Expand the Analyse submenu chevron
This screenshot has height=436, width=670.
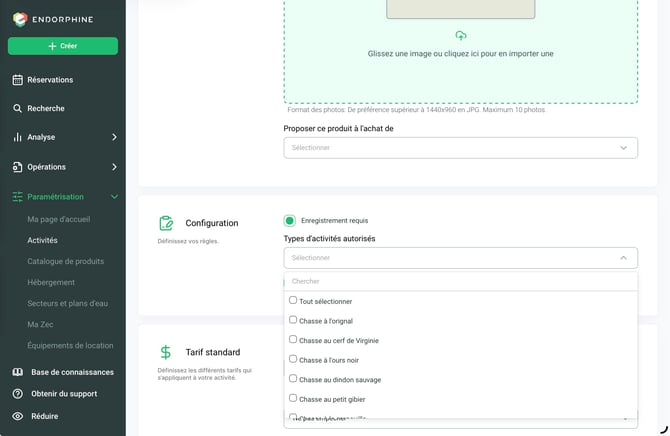[114, 137]
